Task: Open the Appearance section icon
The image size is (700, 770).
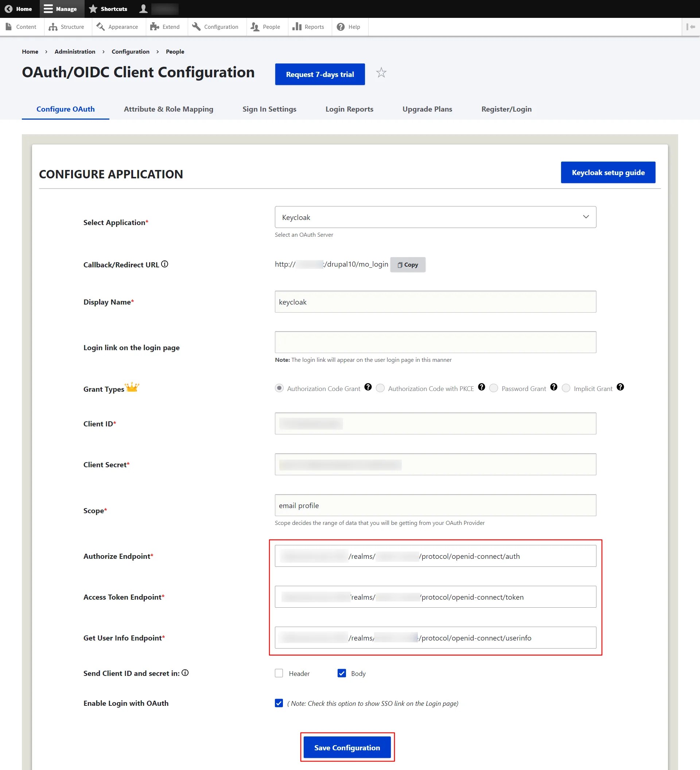Action: (100, 27)
